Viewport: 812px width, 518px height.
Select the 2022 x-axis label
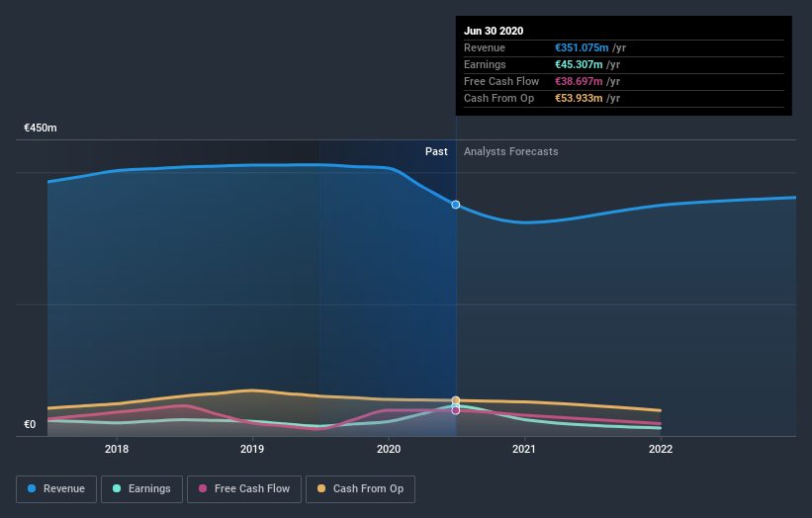(x=661, y=449)
